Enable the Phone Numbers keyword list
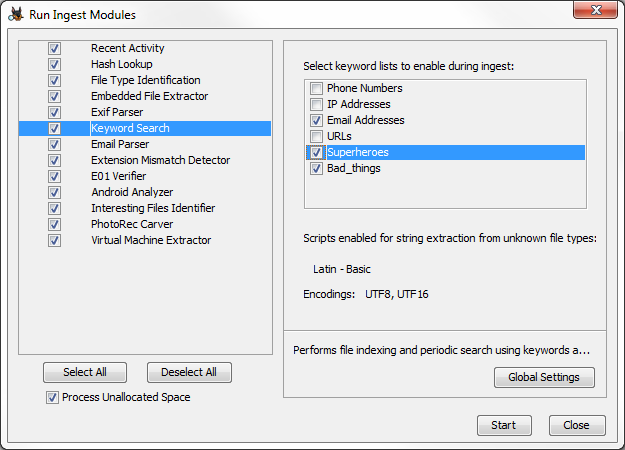The image size is (625, 450). pyautogui.click(x=316, y=88)
